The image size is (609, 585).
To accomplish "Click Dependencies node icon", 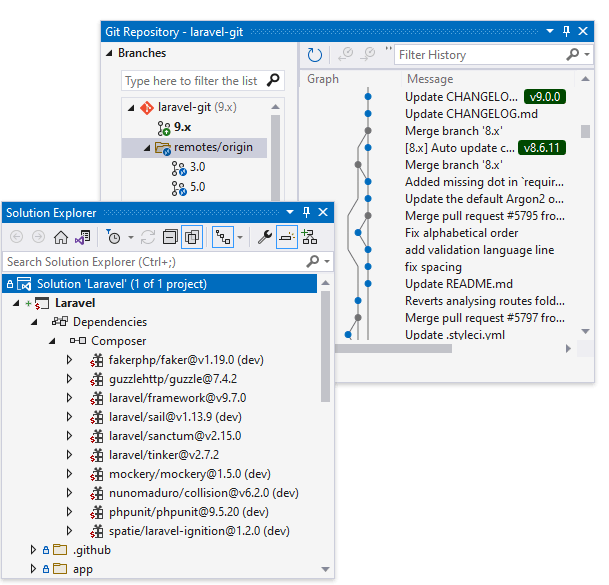I will pos(60,322).
